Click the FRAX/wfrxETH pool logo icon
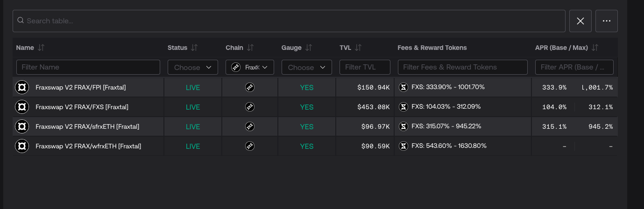This screenshot has height=209, width=644. 22,146
